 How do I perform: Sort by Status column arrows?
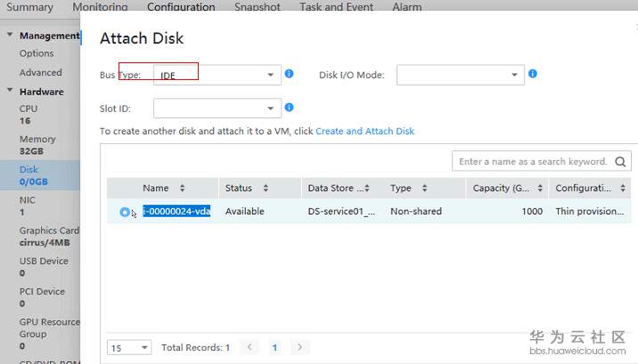pos(266,189)
